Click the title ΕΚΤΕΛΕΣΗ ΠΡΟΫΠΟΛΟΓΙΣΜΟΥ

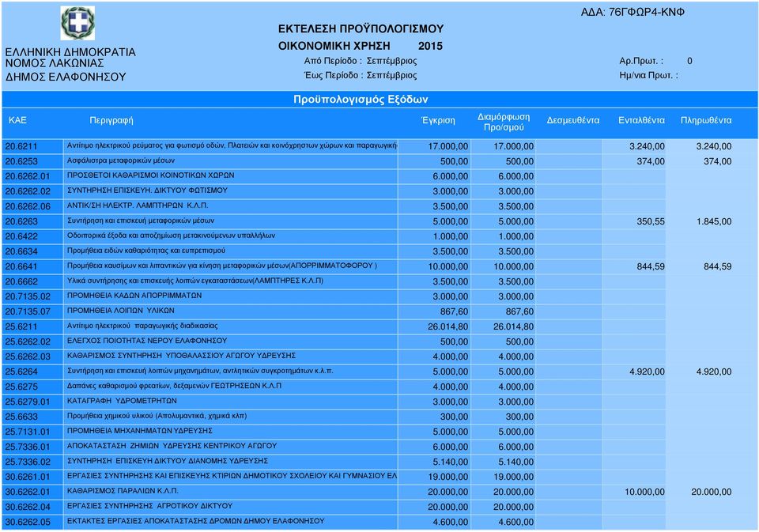(x=361, y=29)
